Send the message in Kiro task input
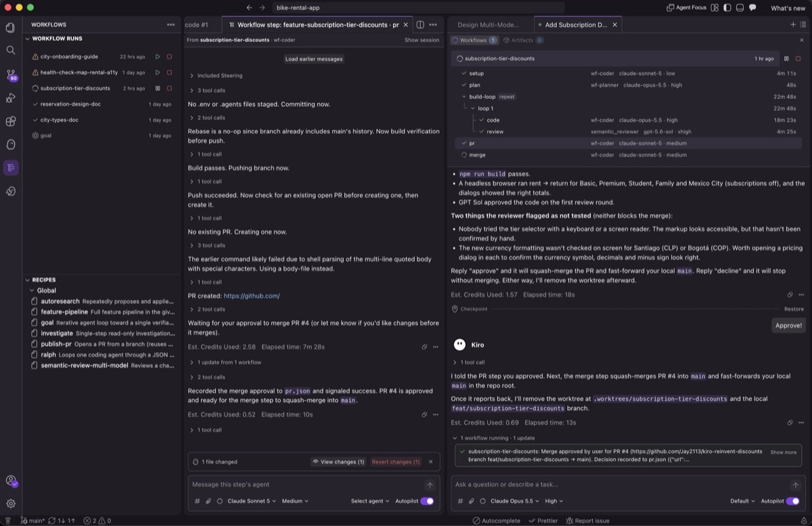The height and width of the screenshot is (526, 812). (x=796, y=485)
